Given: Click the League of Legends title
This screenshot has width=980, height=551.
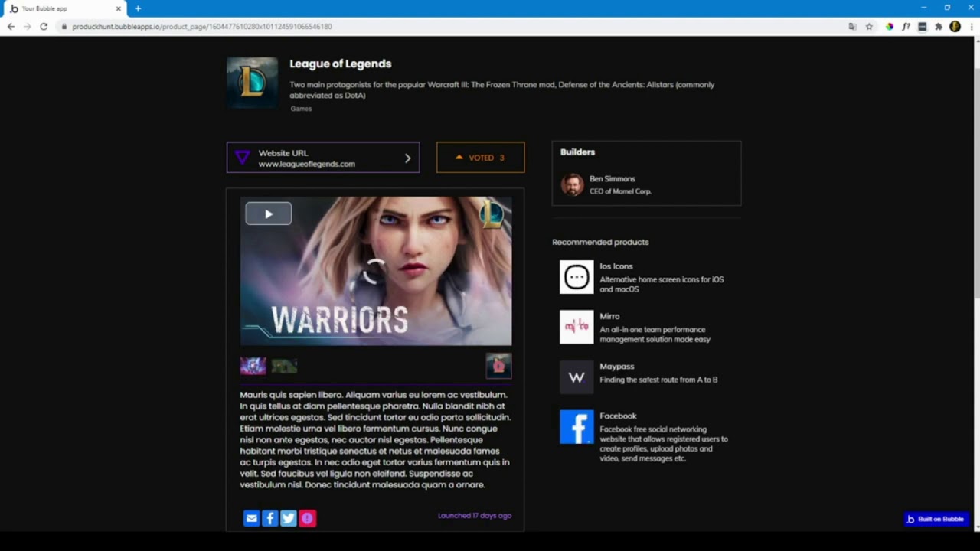Looking at the screenshot, I should tap(340, 64).
